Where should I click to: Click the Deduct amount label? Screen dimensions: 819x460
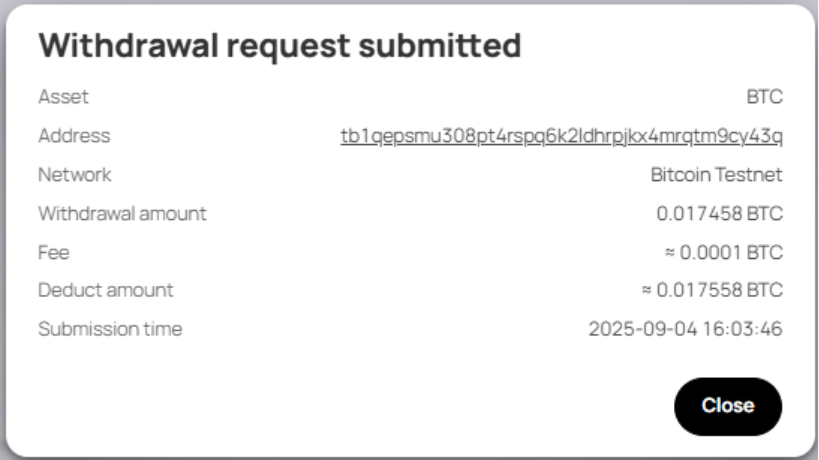click(x=105, y=290)
